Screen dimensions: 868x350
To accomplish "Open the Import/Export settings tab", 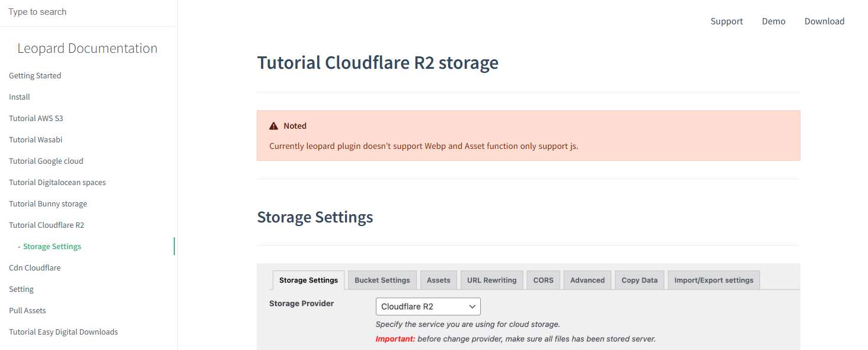I will (713, 280).
